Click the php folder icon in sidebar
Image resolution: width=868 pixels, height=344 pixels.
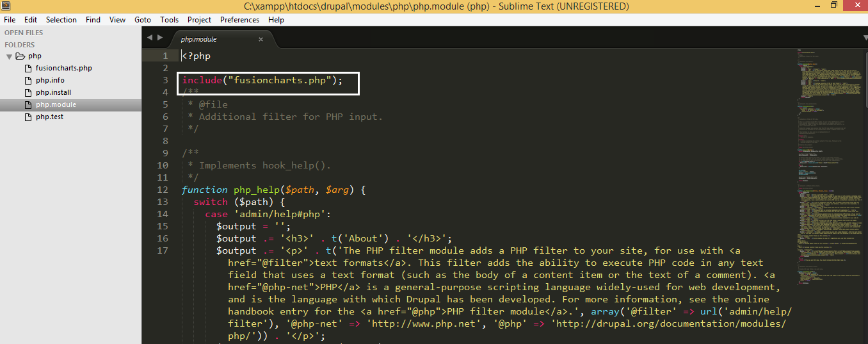20,56
